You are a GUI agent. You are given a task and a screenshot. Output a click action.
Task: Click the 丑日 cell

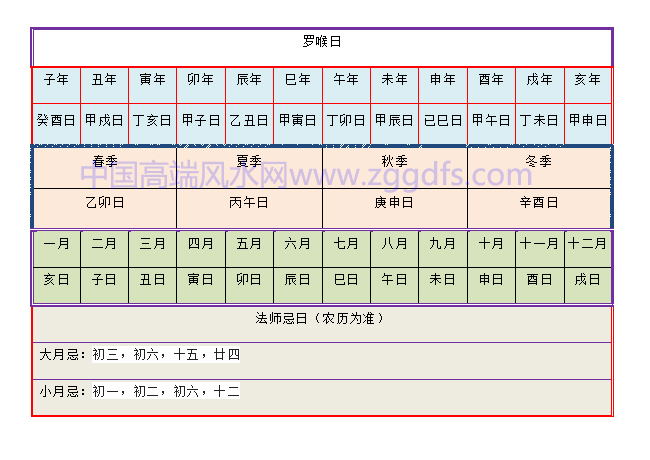(x=153, y=285)
